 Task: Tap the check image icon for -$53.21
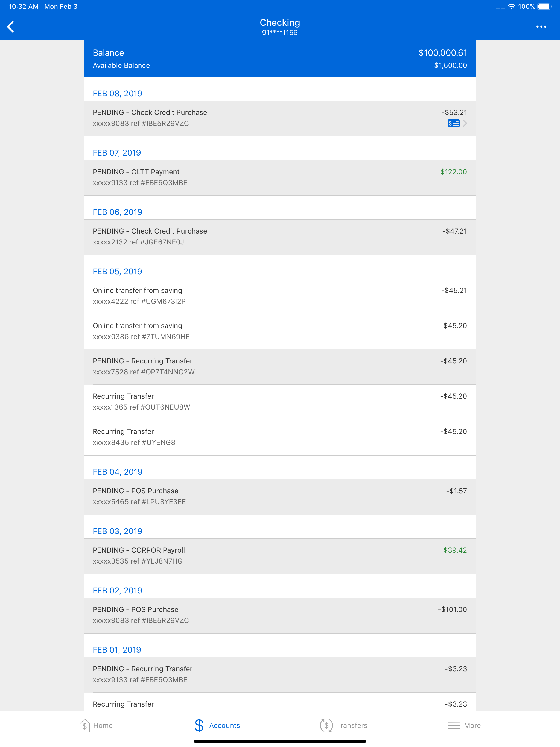pyautogui.click(x=453, y=123)
